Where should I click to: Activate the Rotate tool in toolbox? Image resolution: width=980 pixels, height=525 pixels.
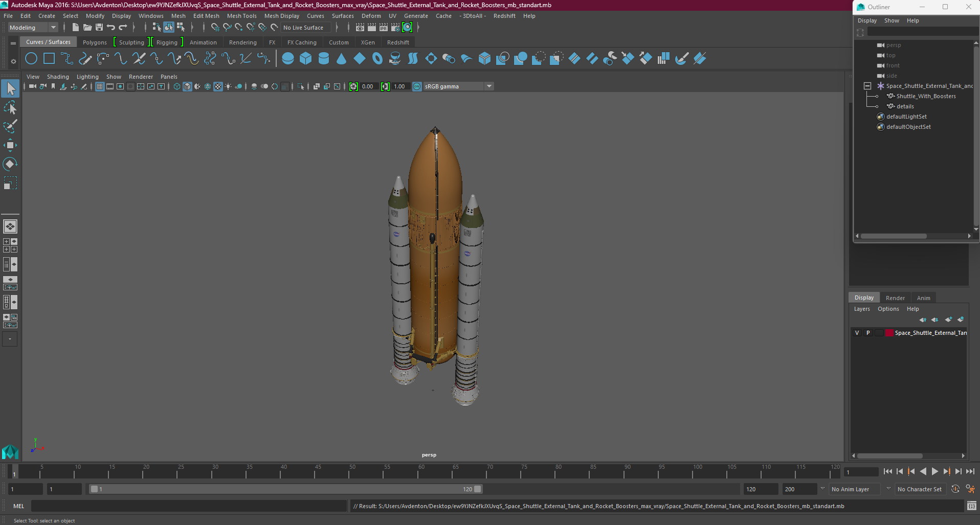pos(10,164)
